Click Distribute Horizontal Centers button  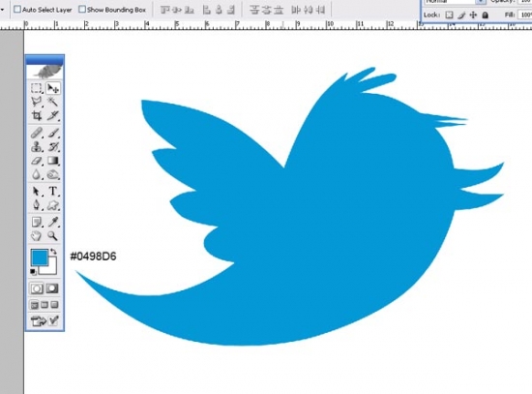pyautogui.click(x=308, y=11)
